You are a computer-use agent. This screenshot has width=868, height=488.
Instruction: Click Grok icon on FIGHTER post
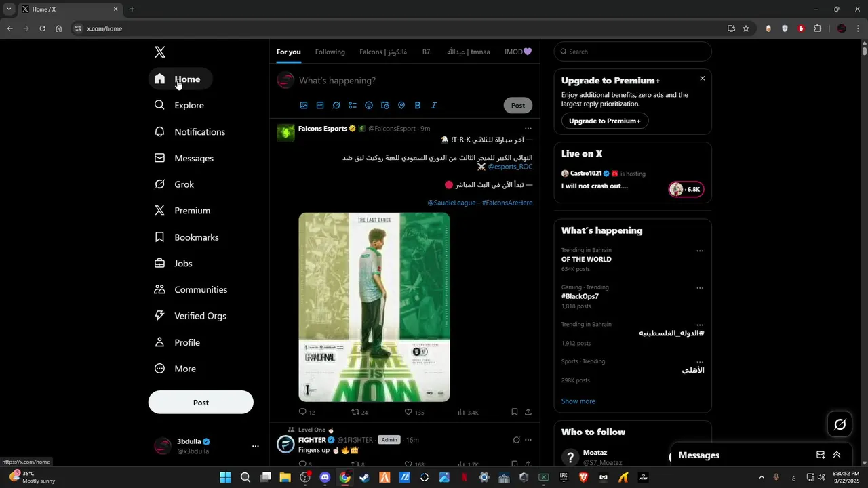pos(516,440)
